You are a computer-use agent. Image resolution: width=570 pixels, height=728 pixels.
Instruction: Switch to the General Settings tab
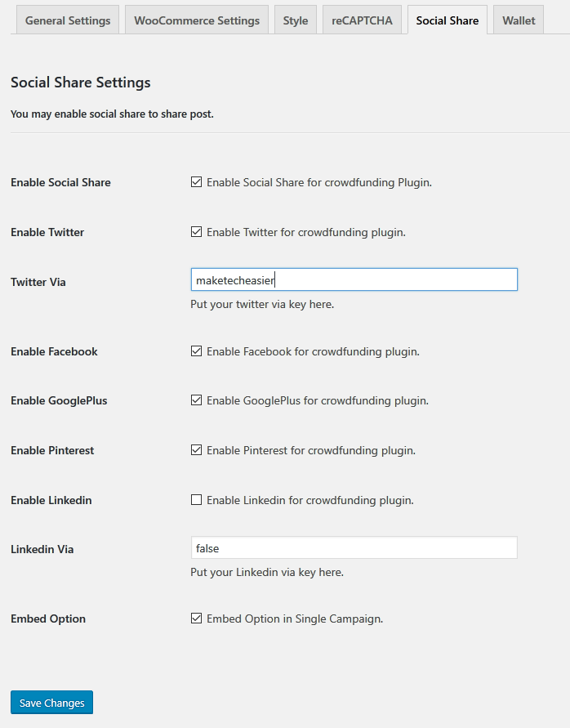pos(67,20)
